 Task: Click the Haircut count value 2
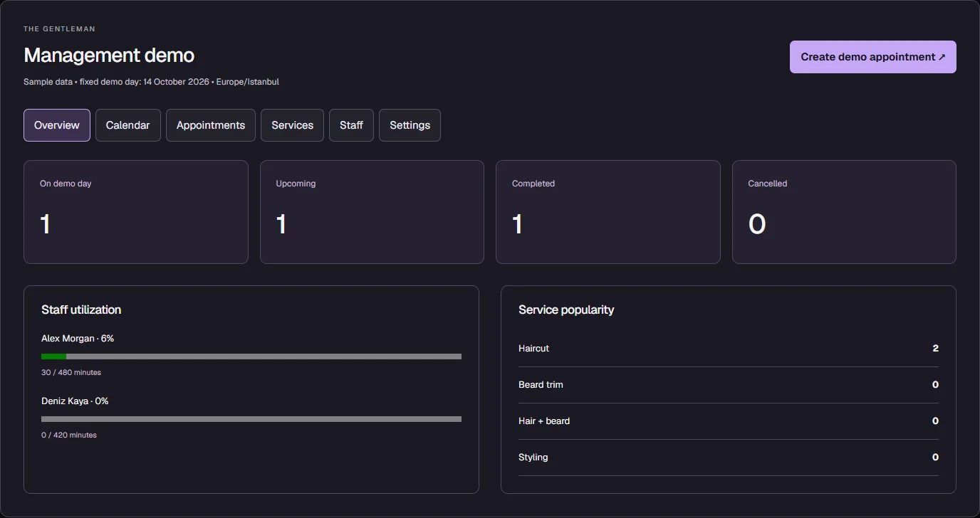(935, 349)
